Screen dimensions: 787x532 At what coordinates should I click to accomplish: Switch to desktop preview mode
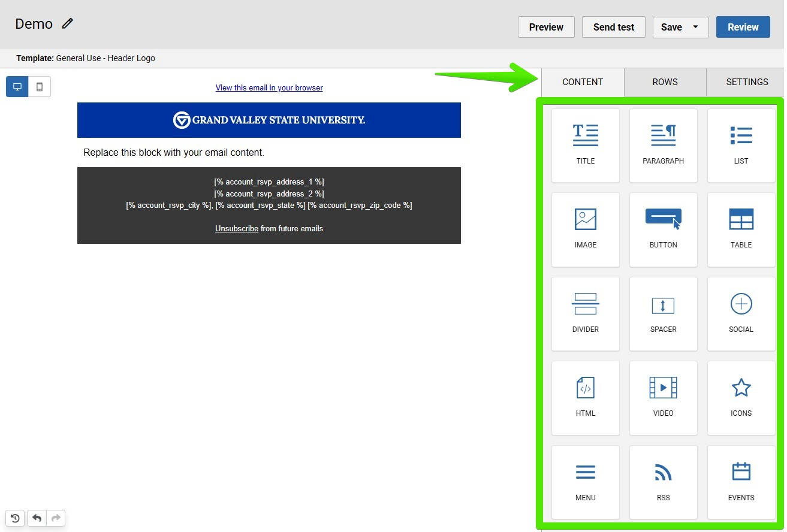(x=17, y=87)
